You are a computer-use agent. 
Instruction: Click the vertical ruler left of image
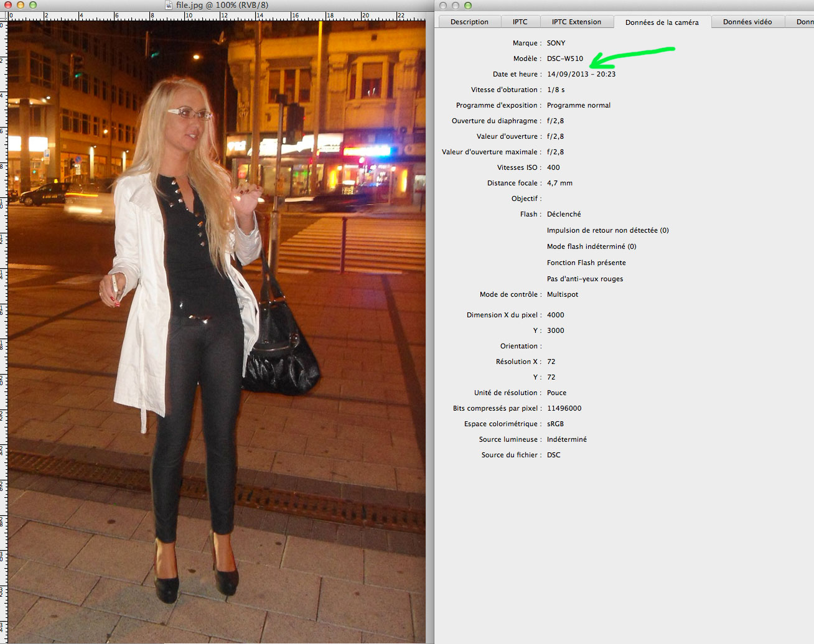3,311
